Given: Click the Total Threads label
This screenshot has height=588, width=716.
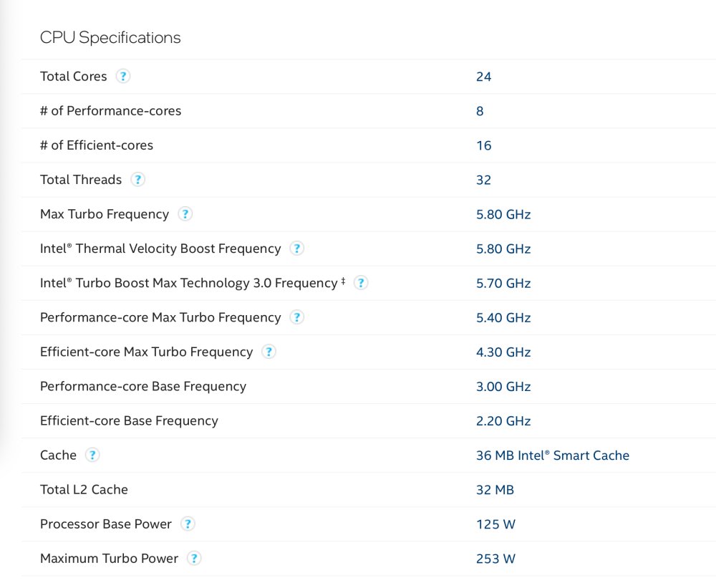Looking at the screenshot, I should (x=81, y=180).
